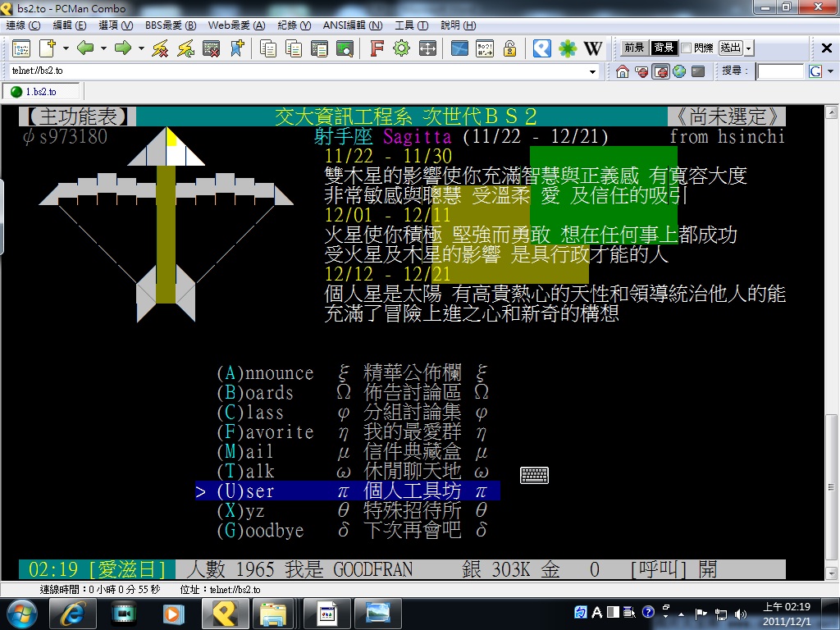Expand the 送出 dropdown arrow

[x=748, y=48]
